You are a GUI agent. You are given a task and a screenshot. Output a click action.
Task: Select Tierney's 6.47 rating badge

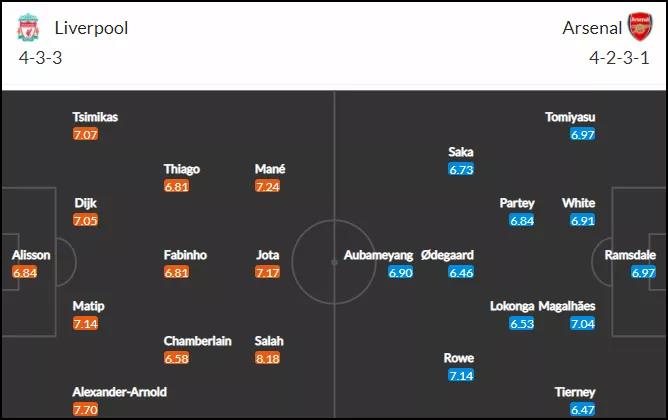pyautogui.click(x=583, y=409)
